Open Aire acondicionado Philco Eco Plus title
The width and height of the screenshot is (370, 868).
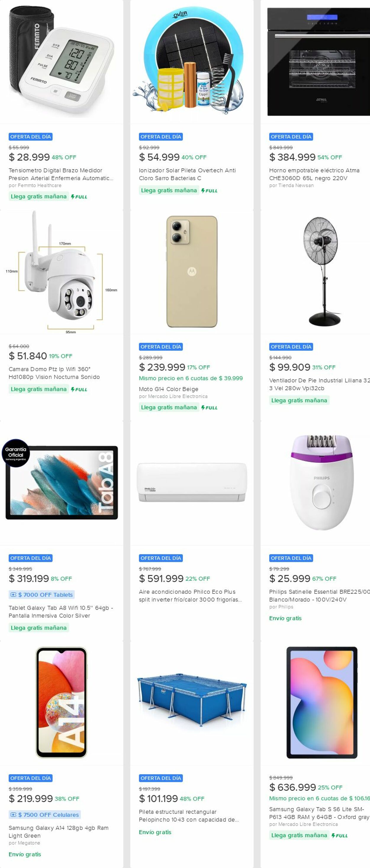tap(190, 596)
